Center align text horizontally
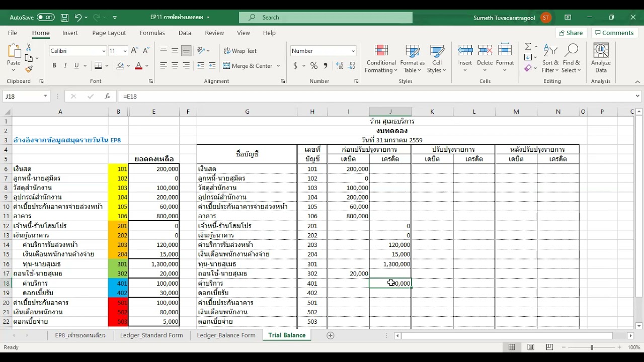 tap(175, 66)
